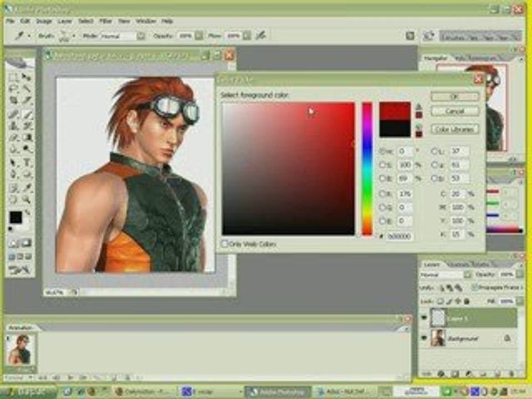Click Cancel in the Color Picker
The image size is (532, 399).
pos(455,111)
